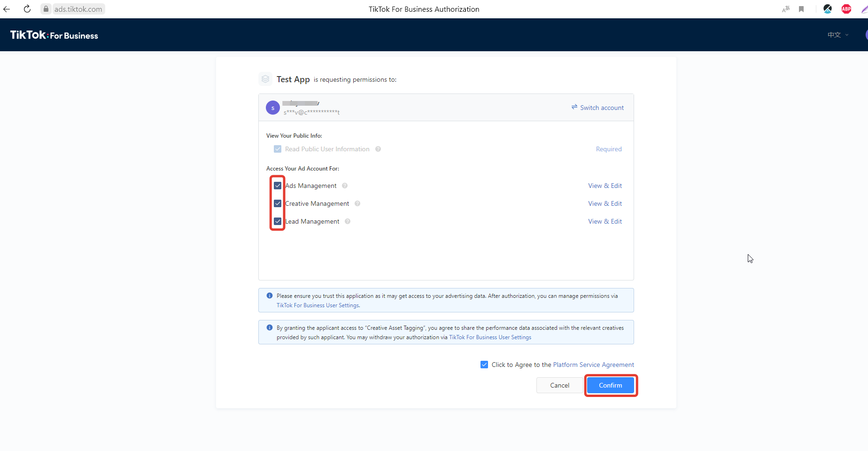Click the info icon in the trust application notice
Image resolution: width=868 pixels, height=451 pixels.
click(270, 295)
